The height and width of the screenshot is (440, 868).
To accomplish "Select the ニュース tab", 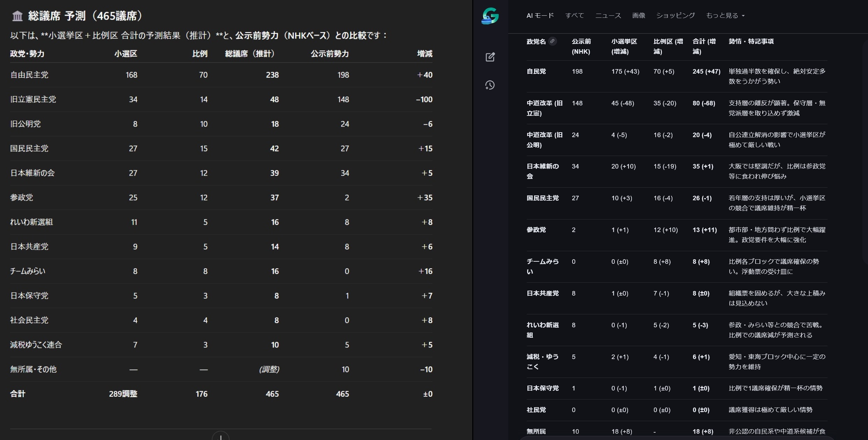I will (x=608, y=15).
